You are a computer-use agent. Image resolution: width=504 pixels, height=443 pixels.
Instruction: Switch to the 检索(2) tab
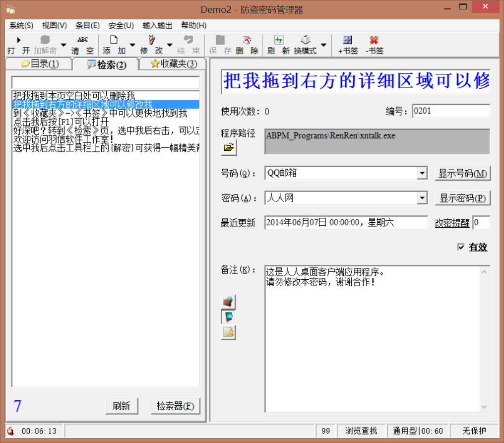coord(106,64)
